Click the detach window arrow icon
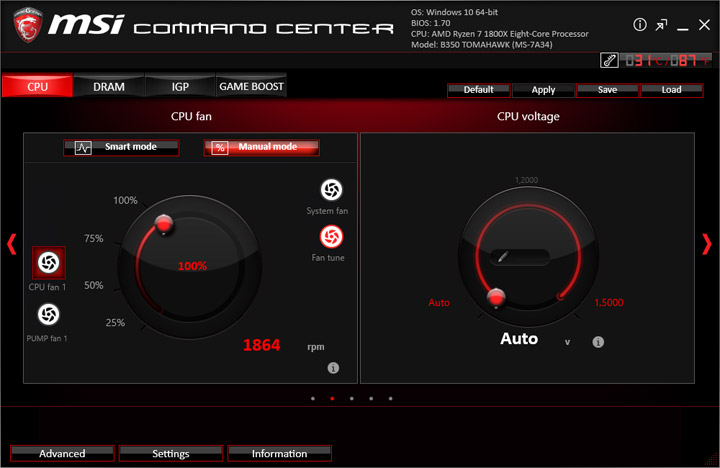 (661, 25)
